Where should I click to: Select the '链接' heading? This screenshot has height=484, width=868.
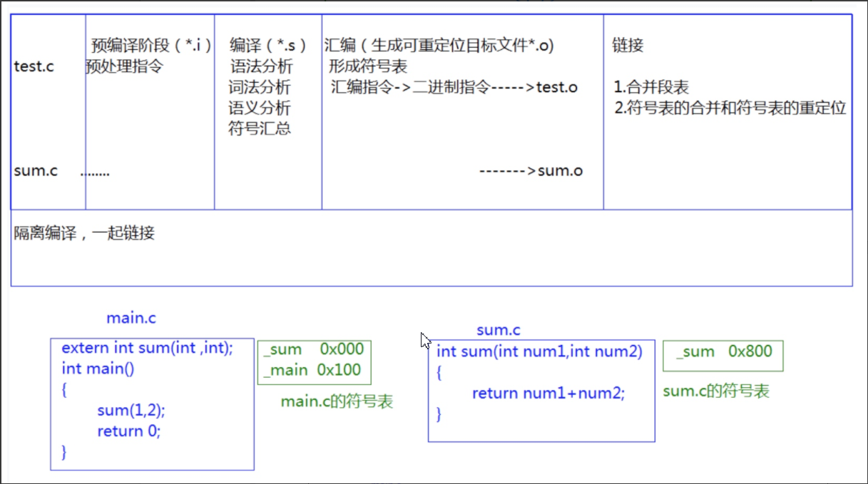(x=628, y=46)
